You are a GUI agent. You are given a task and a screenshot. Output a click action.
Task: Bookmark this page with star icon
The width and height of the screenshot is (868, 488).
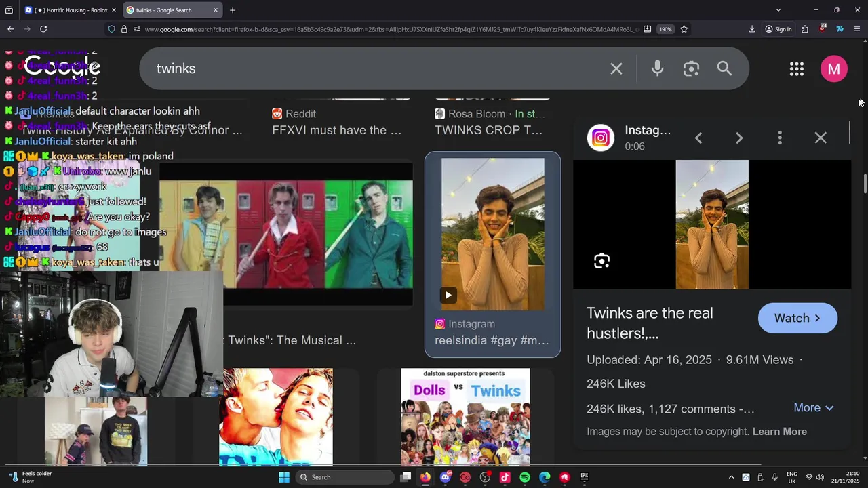pos(684,29)
